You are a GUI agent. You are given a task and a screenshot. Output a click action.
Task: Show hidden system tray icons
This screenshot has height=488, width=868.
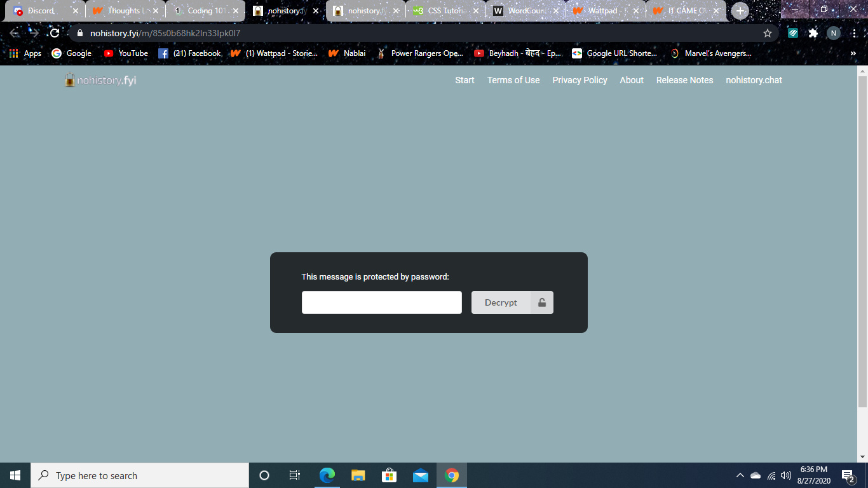point(740,475)
